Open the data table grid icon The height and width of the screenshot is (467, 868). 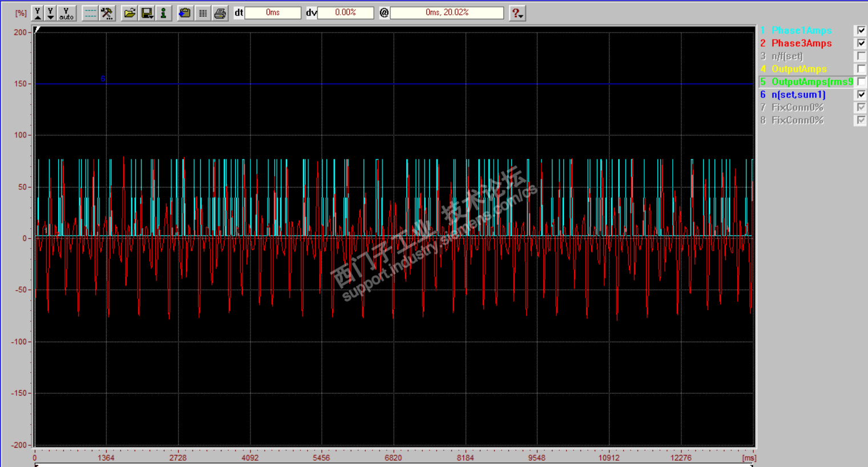(x=203, y=13)
